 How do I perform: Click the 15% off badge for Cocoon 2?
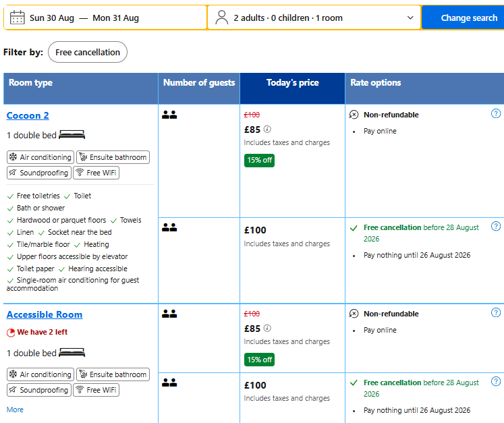tap(259, 161)
